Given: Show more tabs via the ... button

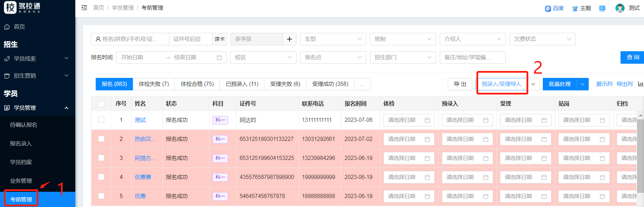Looking at the screenshot, I should 362,84.
